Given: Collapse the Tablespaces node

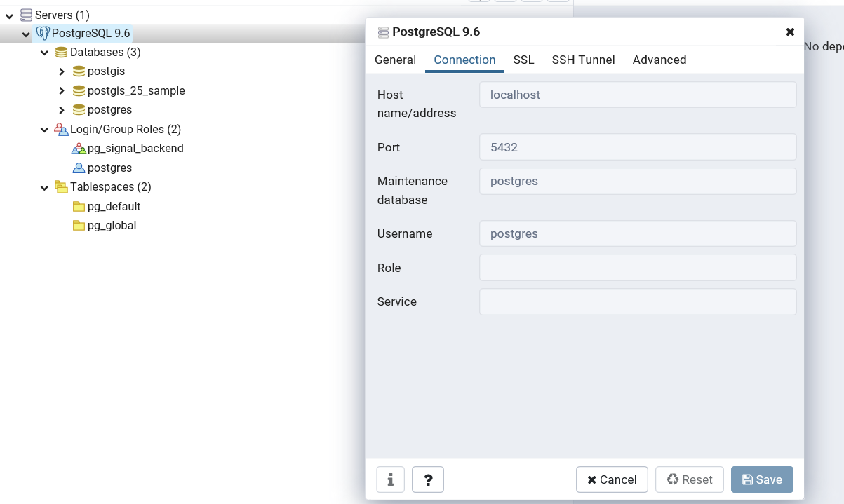Looking at the screenshot, I should (44, 188).
